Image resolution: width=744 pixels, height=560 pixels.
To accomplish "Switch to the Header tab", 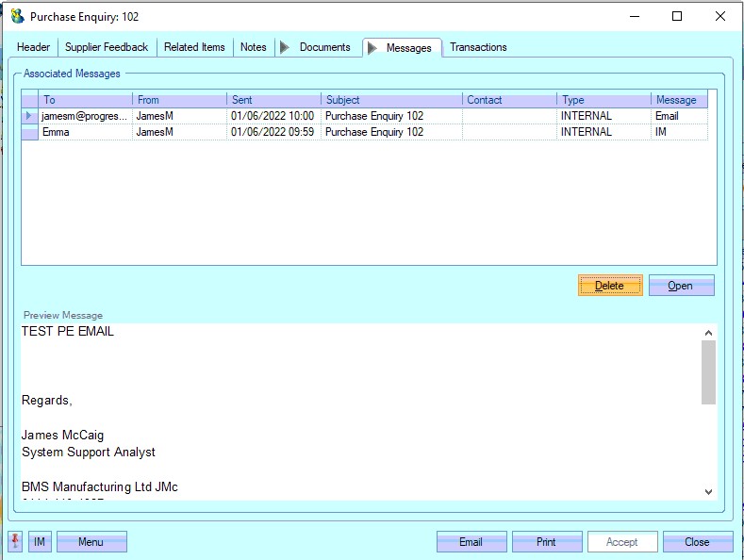I will click(33, 47).
